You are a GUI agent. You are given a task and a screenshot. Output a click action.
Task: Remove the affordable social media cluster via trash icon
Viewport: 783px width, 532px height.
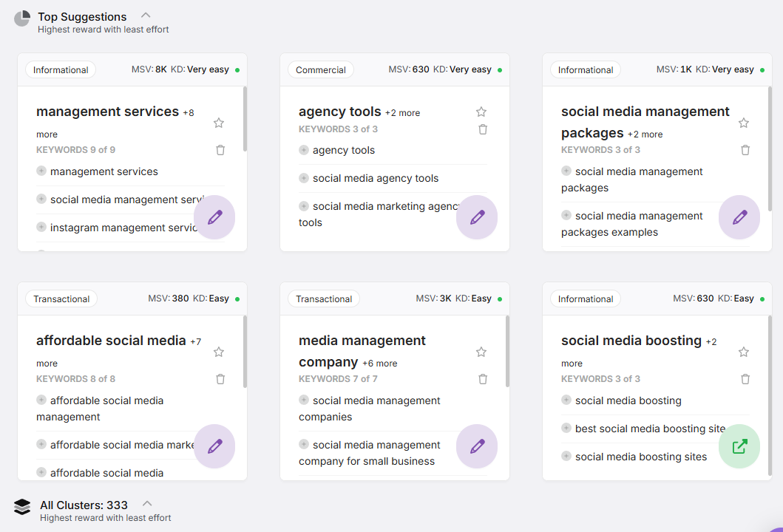[220, 378]
